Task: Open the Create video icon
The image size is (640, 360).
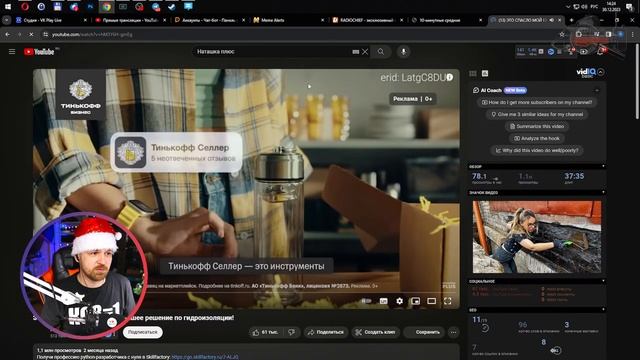Action: (x=584, y=51)
